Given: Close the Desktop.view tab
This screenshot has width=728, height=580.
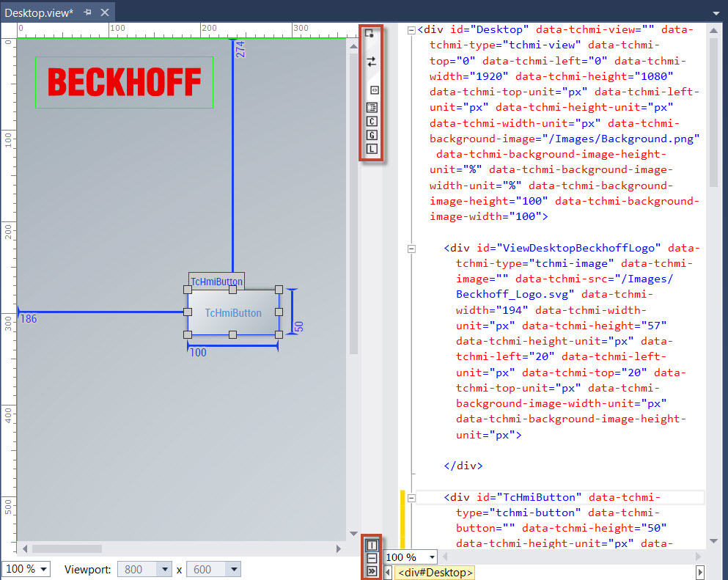Looking at the screenshot, I should [105, 12].
